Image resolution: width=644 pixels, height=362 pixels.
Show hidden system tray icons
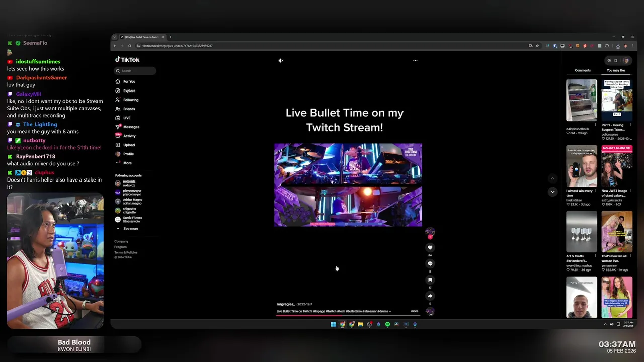[605, 324]
